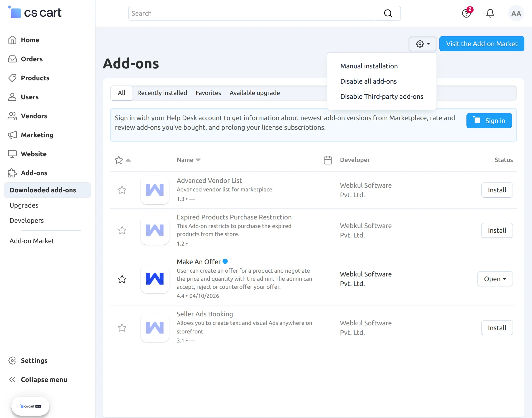The height and width of the screenshot is (418, 532).
Task: Expand Make An Offer Open dropdown
Action: coord(495,279)
